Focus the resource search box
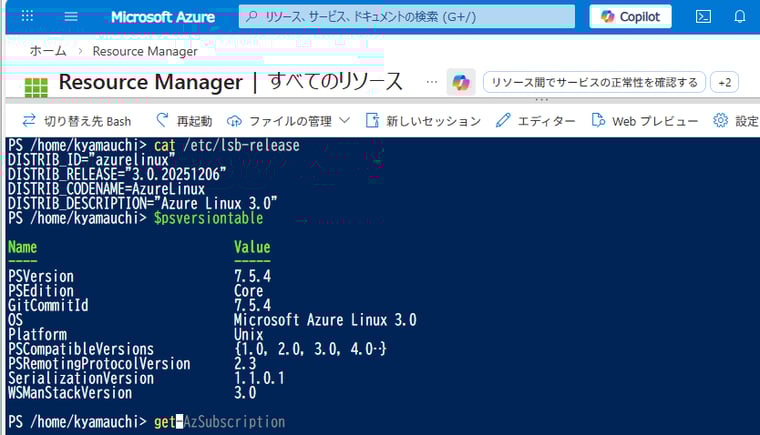The image size is (760, 435). pos(407,16)
